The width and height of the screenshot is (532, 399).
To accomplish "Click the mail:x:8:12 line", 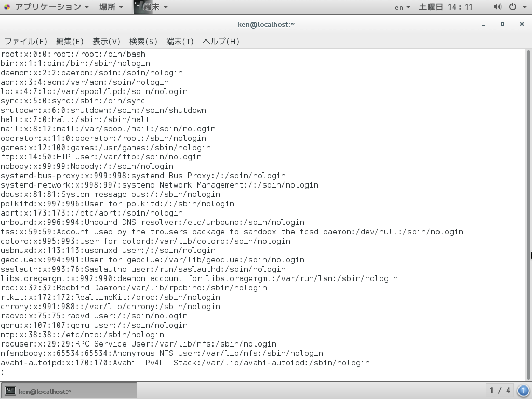I will click(108, 129).
